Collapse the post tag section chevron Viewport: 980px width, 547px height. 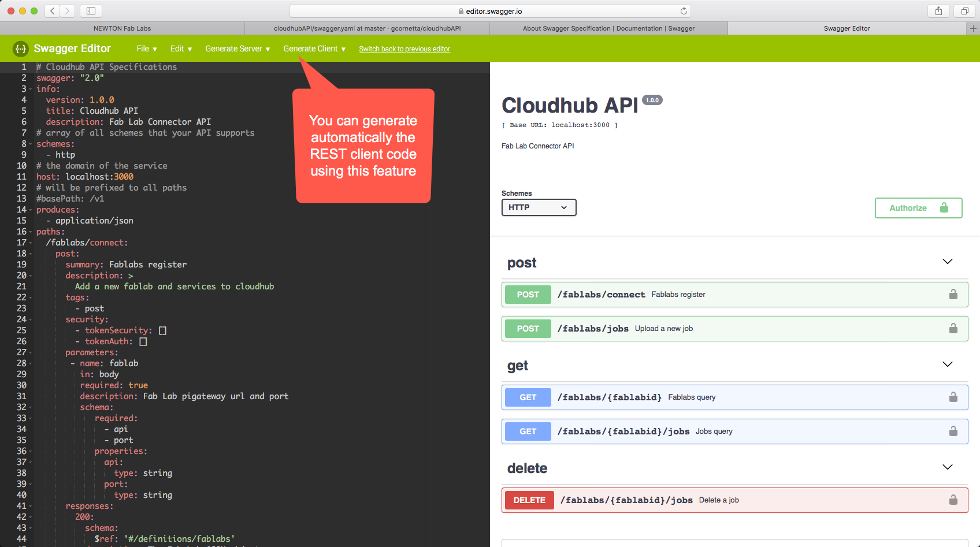948,262
